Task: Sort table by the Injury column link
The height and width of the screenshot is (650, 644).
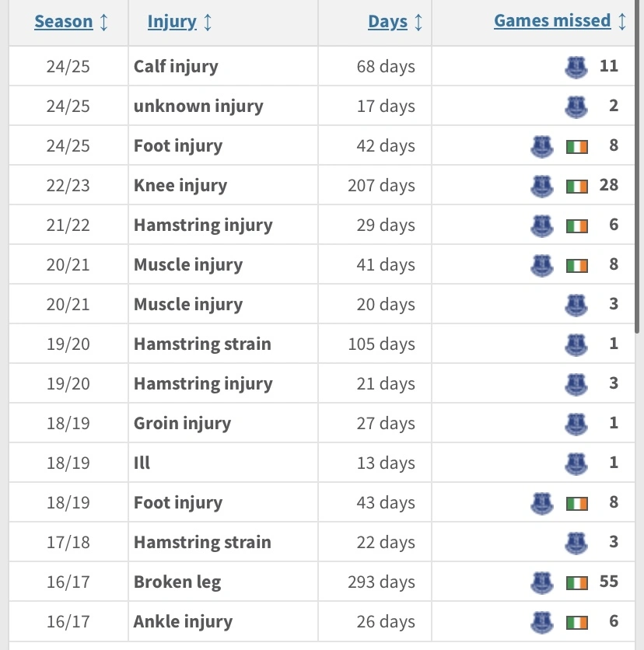Action: tap(171, 22)
